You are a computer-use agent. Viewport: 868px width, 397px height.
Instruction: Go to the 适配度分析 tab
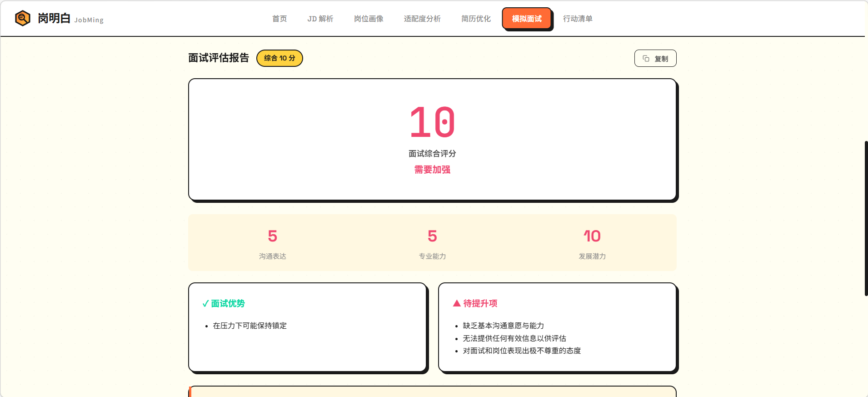[x=422, y=19]
